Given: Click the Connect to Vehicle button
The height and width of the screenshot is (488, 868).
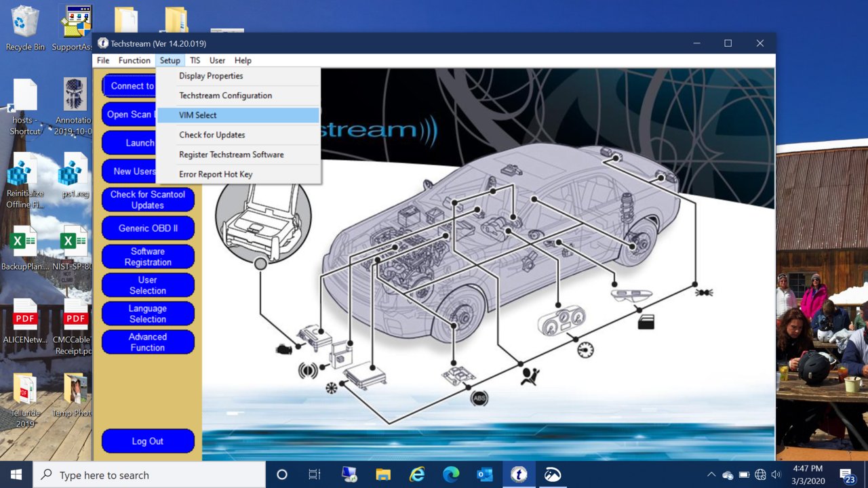Looking at the screenshot, I should [129, 86].
